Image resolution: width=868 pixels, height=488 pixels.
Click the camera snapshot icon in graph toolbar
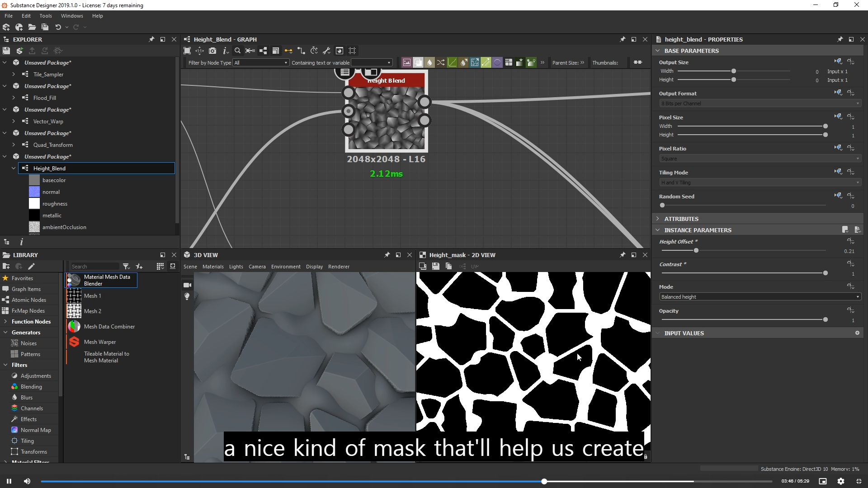pyautogui.click(x=212, y=51)
